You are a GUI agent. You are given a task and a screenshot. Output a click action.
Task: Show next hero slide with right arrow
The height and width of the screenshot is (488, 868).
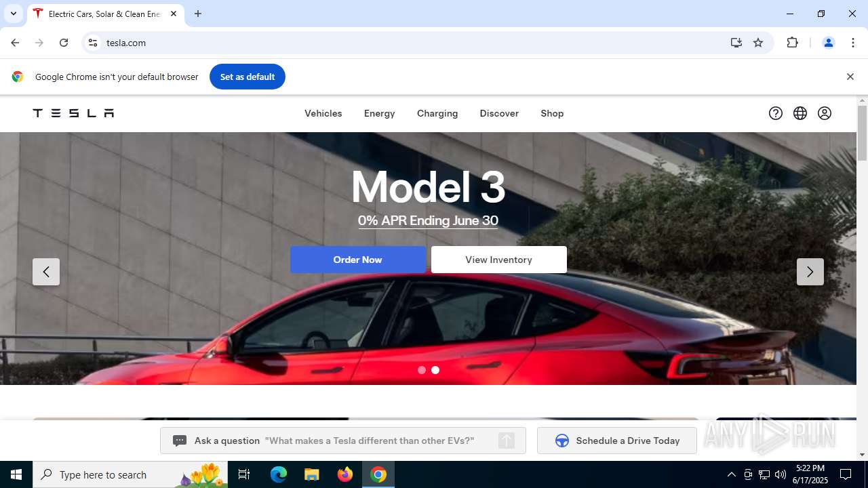pyautogui.click(x=810, y=272)
